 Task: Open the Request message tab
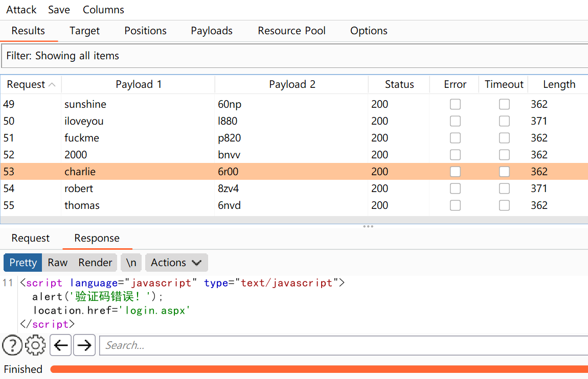[x=31, y=238]
